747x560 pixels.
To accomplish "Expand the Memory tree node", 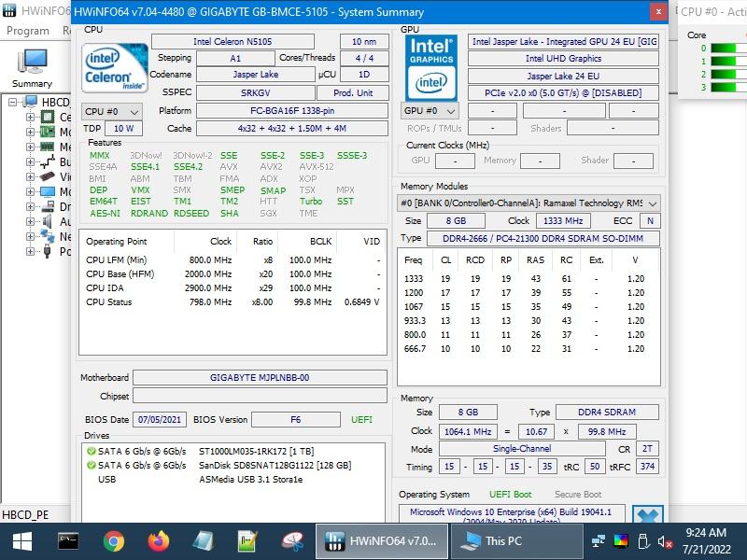I will (30, 147).
